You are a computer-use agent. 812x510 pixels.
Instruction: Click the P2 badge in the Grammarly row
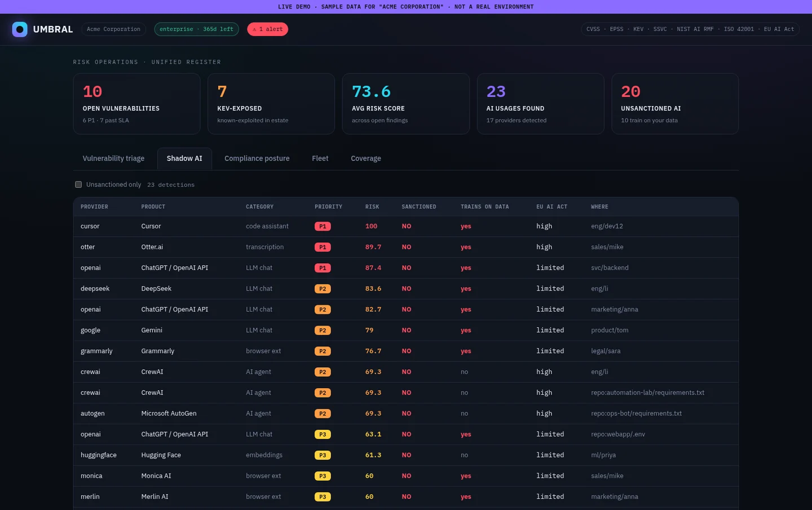(323, 351)
